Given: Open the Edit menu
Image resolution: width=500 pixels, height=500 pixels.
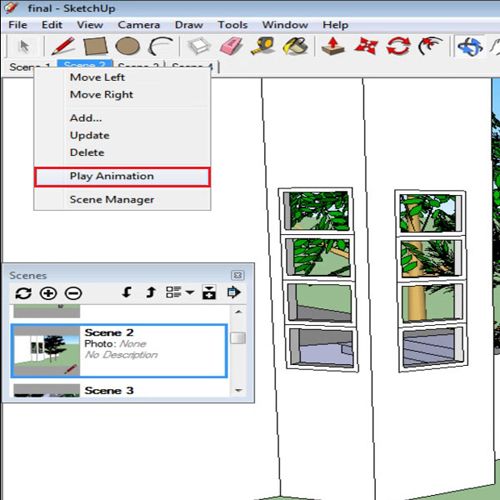Looking at the screenshot, I should [x=52, y=25].
